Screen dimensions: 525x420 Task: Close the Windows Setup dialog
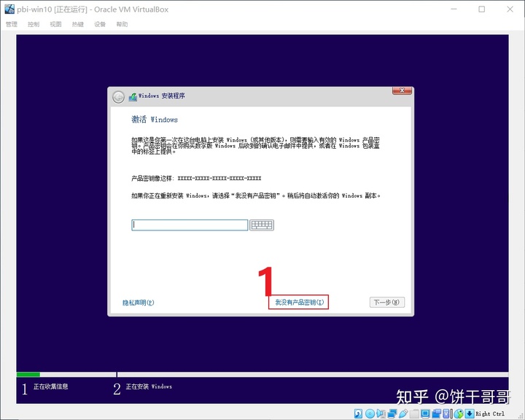click(x=402, y=90)
